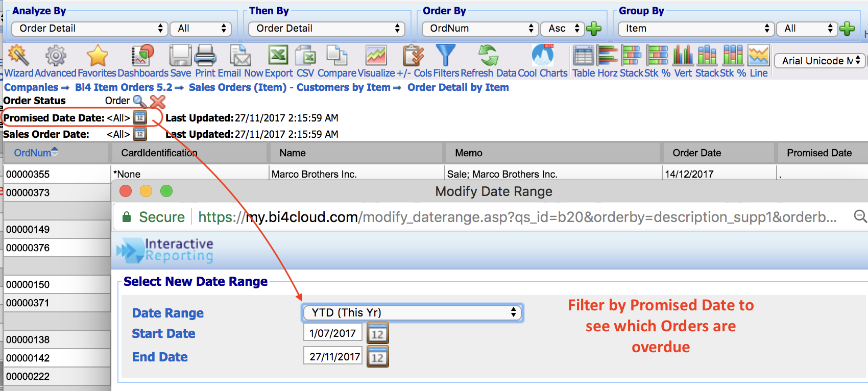The width and height of the screenshot is (868, 391).
Task: Open Sales Order Date calendar icon
Action: tap(140, 134)
